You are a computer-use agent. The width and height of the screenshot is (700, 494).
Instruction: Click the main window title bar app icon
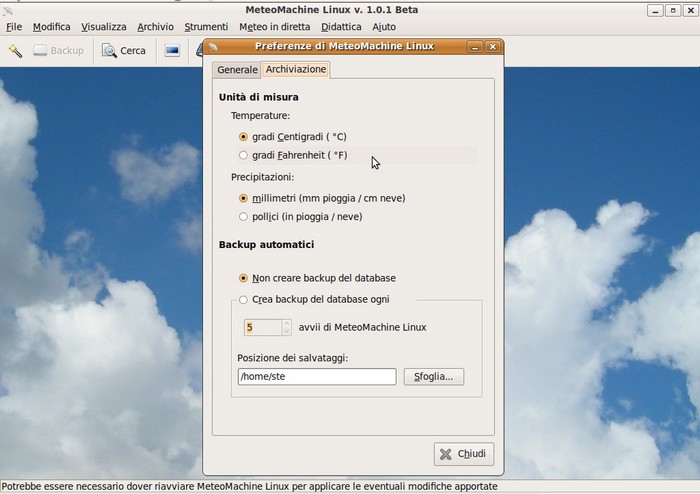point(8,10)
